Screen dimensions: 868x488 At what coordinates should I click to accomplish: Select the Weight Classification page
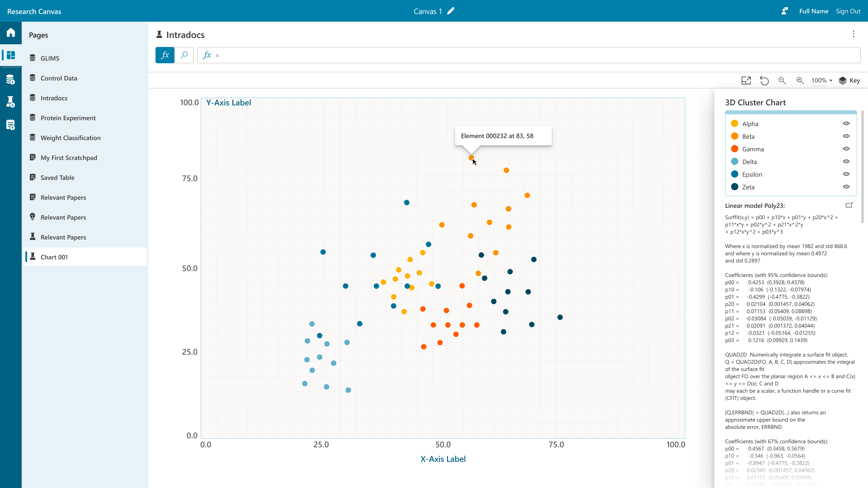71,138
